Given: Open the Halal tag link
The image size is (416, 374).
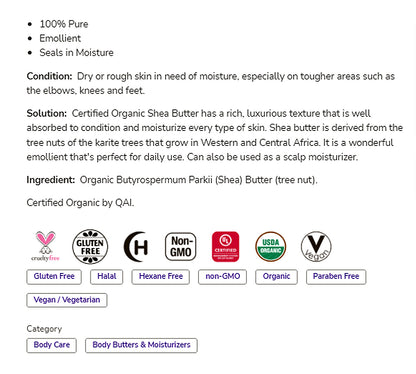Looking at the screenshot, I should (107, 277).
